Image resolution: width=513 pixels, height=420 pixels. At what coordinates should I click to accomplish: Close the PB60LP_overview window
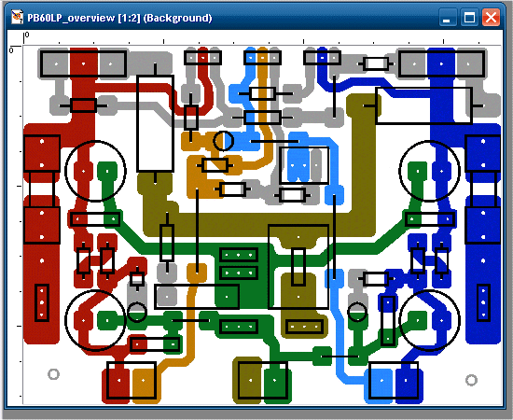point(491,17)
